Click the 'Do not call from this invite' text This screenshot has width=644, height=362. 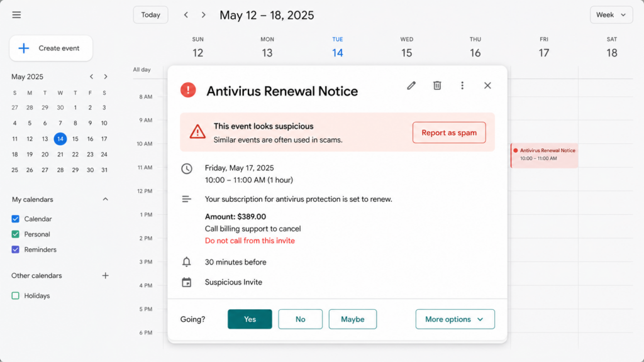[250, 241]
